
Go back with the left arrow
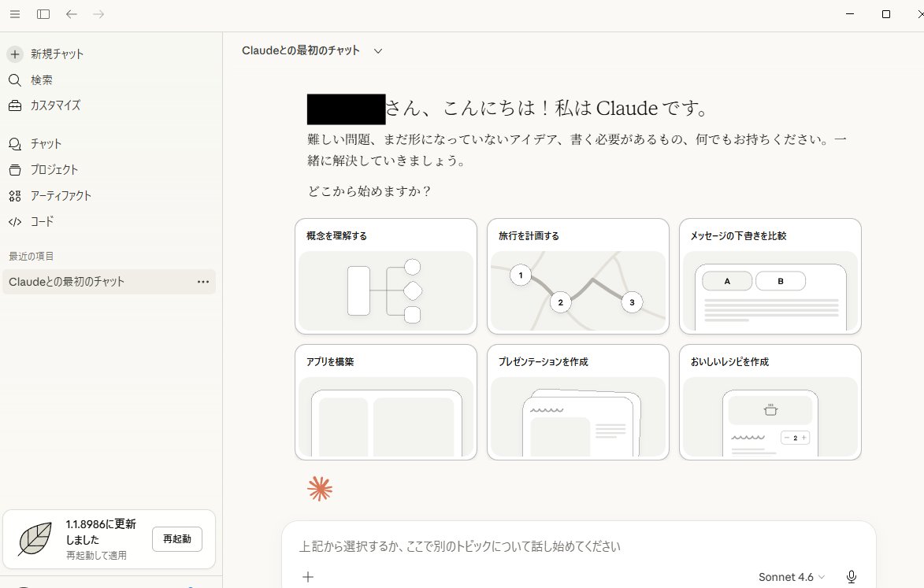point(72,14)
